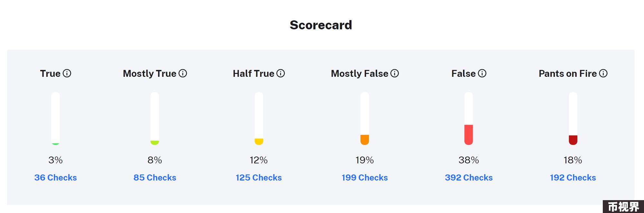View the 392 Checks for False
This screenshot has height=213, width=644.
pos(469,178)
